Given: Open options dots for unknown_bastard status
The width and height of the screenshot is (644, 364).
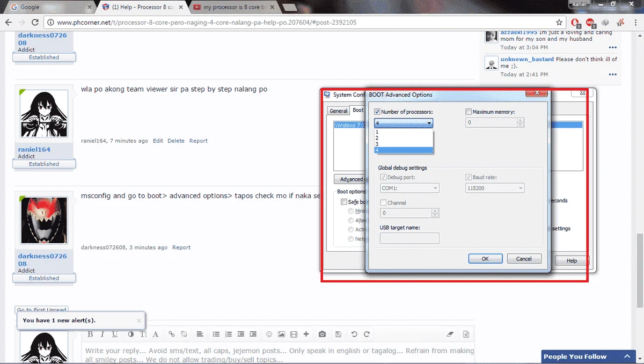Looking at the screenshot, I should 613,75.
